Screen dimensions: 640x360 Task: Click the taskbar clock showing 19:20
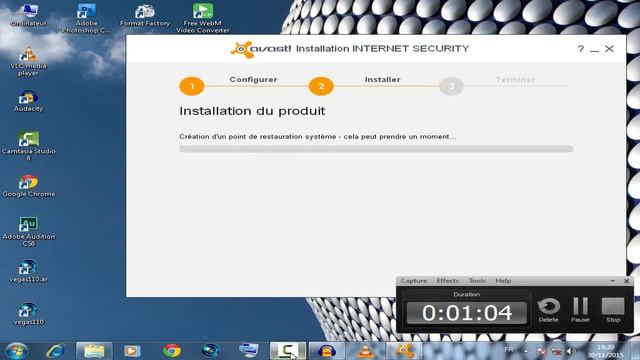(x=605, y=351)
